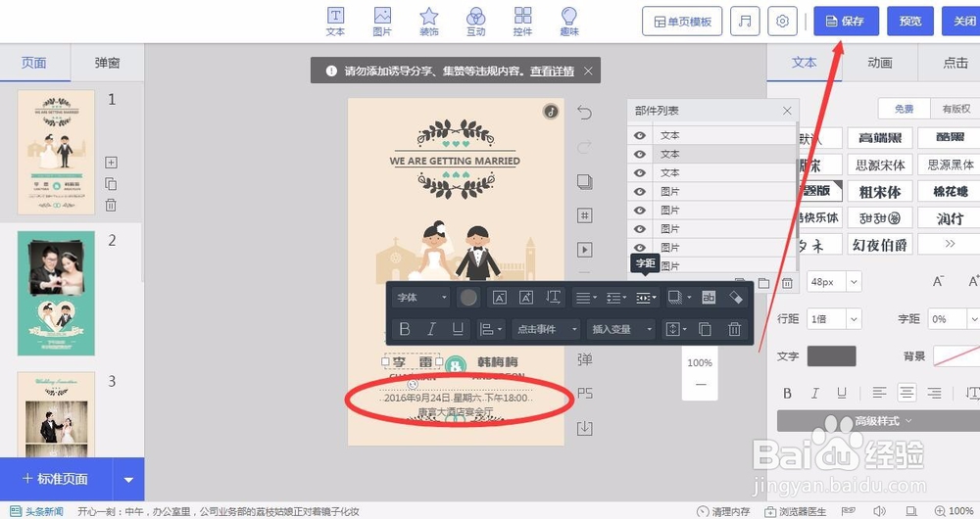
Task: Delete page 1 with the trash icon
Action: 111,205
